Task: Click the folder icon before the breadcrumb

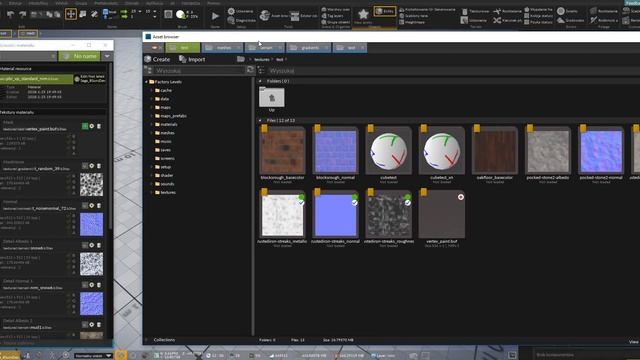Action: point(241,59)
